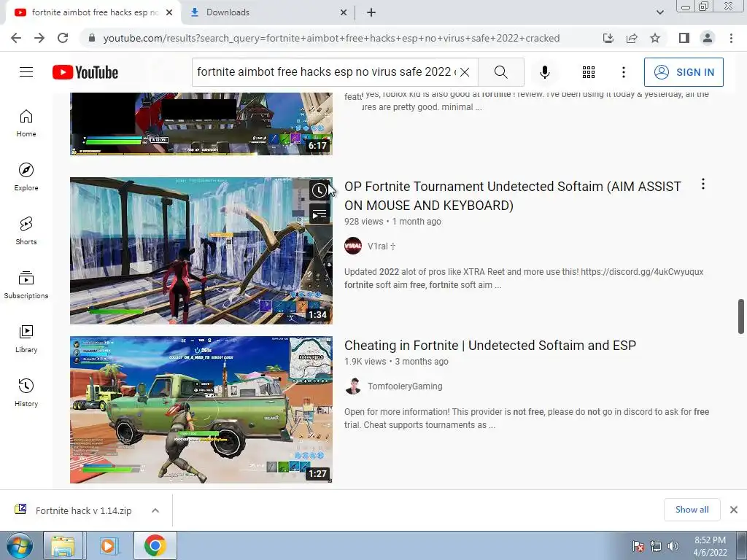The image size is (747, 560).
Task: Click Show all downloads
Action: 692,510
